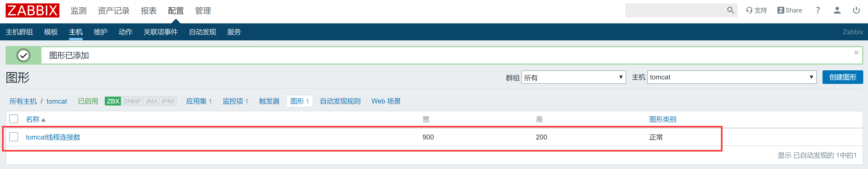868x169 pixels.
Task: Check the tomcat线程连接数 row checkbox
Action: pyautogui.click(x=14, y=137)
